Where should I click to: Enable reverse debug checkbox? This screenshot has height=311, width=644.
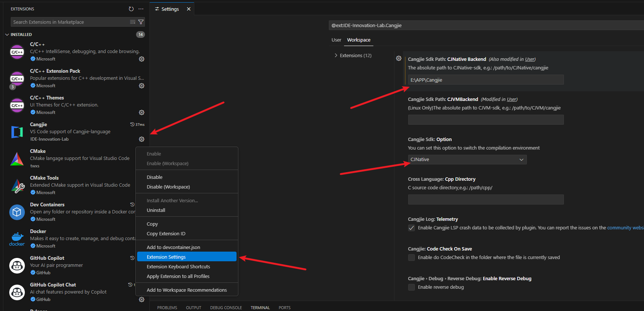tap(412, 287)
